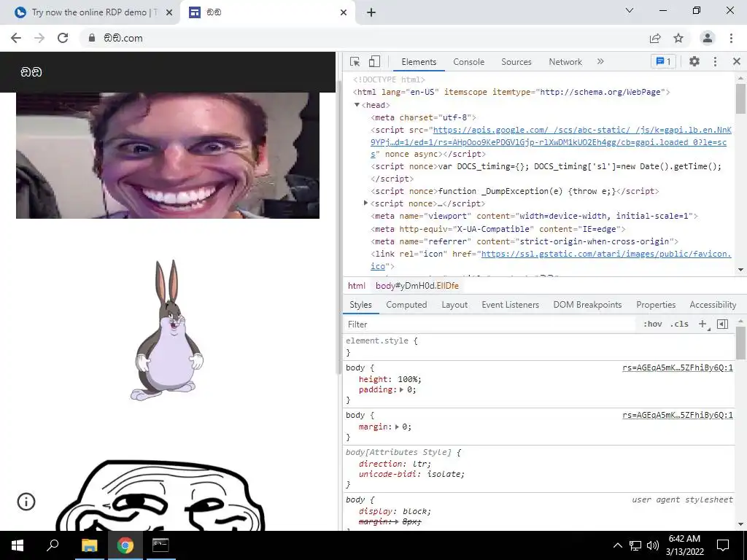Close the DevTools panel
Screen dimensions: 747x560
tap(737, 61)
